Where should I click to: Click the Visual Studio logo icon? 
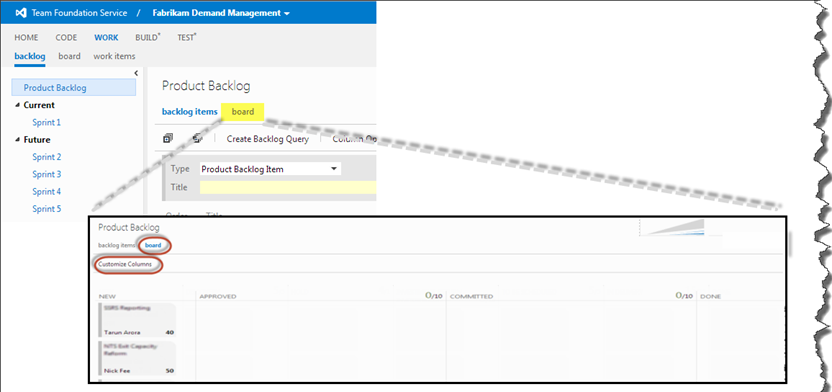tap(21, 13)
